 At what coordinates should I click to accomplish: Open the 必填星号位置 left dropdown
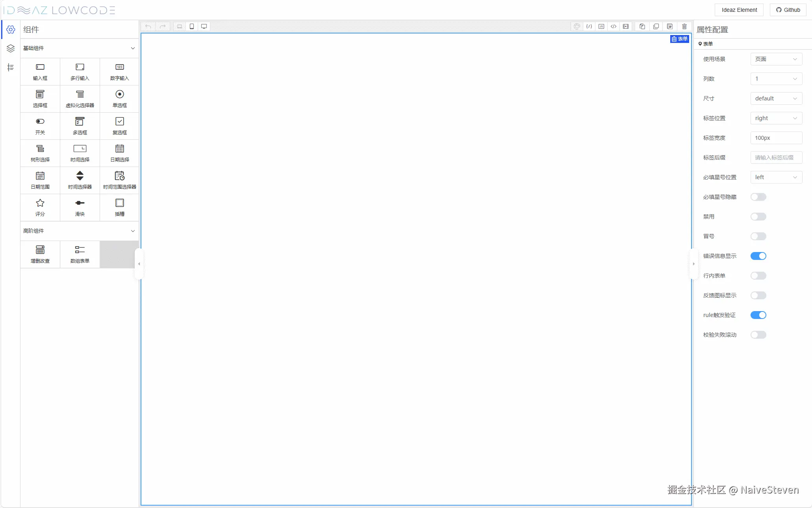(x=776, y=177)
